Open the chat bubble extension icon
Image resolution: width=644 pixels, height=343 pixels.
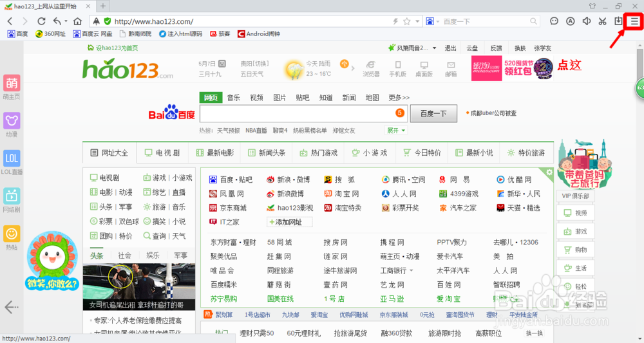click(x=554, y=21)
